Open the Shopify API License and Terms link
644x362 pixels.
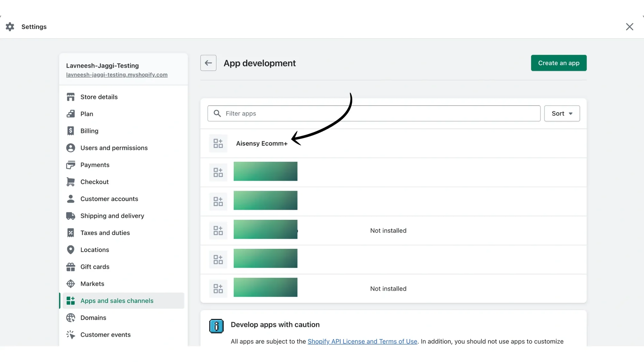[x=362, y=341]
